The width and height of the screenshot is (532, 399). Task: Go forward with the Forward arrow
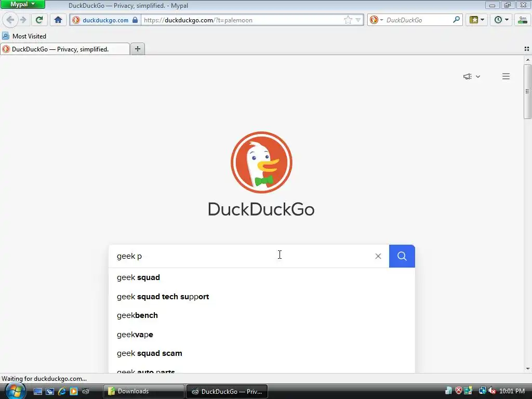tap(23, 20)
